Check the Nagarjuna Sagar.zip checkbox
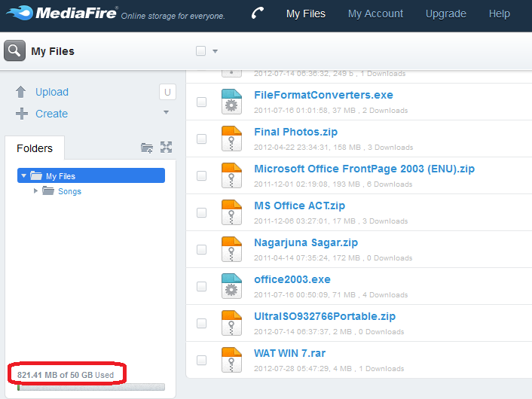The height and width of the screenshot is (399, 532). pyautogui.click(x=201, y=249)
